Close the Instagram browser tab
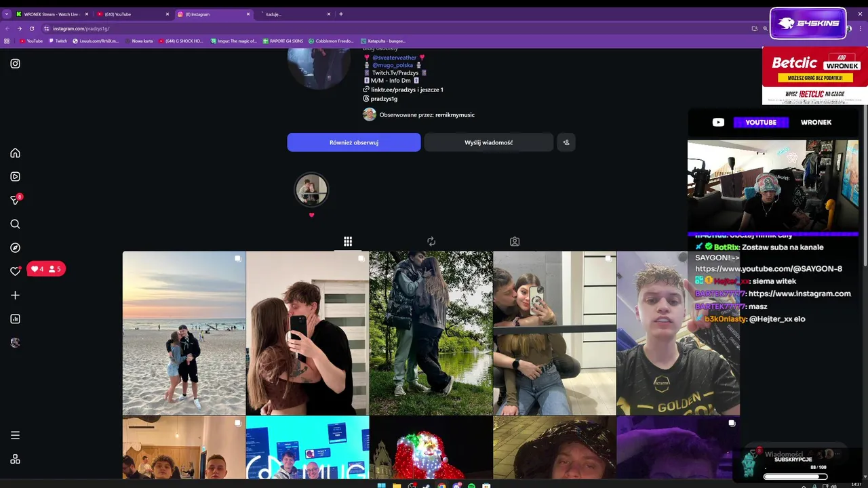The width and height of the screenshot is (868, 488). 248,14
